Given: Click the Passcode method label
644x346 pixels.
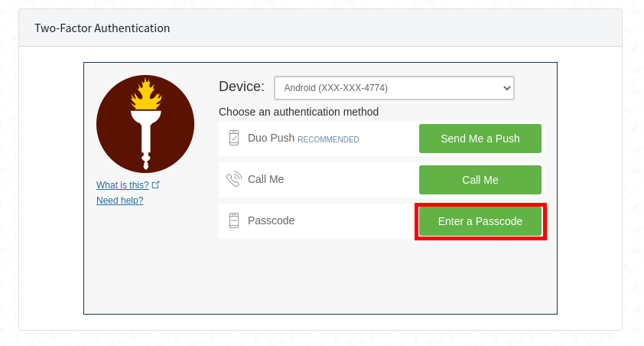Looking at the screenshot, I should coord(271,220).
